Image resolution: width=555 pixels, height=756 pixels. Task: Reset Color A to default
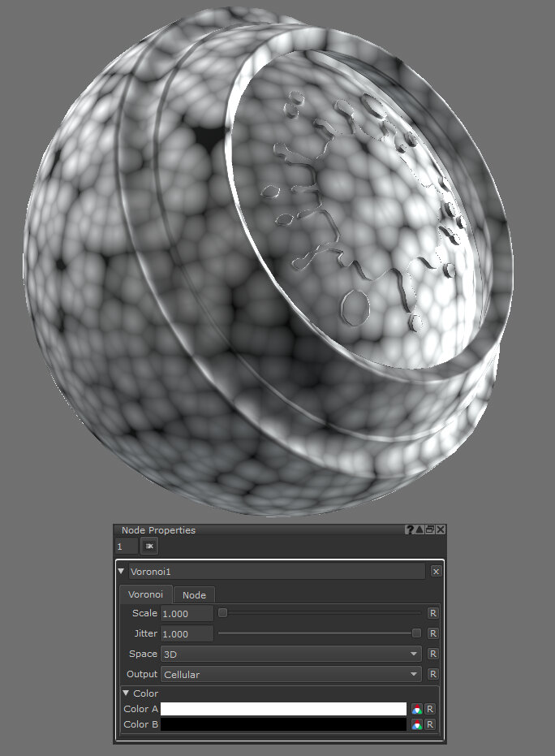point(431,709)
